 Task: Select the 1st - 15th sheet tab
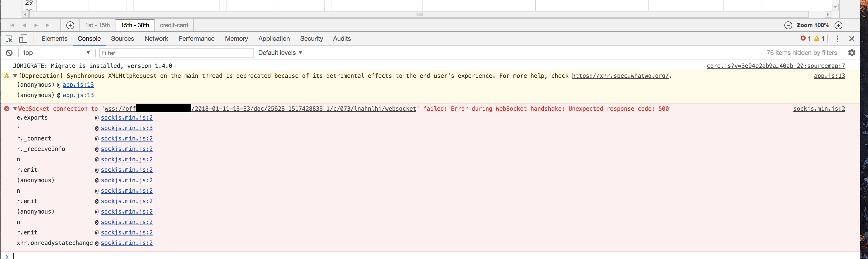coord(97,25)
